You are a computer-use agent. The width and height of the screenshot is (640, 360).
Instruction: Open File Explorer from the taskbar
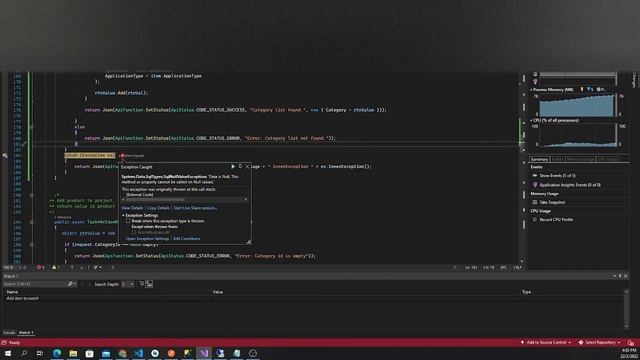[73, 353]
